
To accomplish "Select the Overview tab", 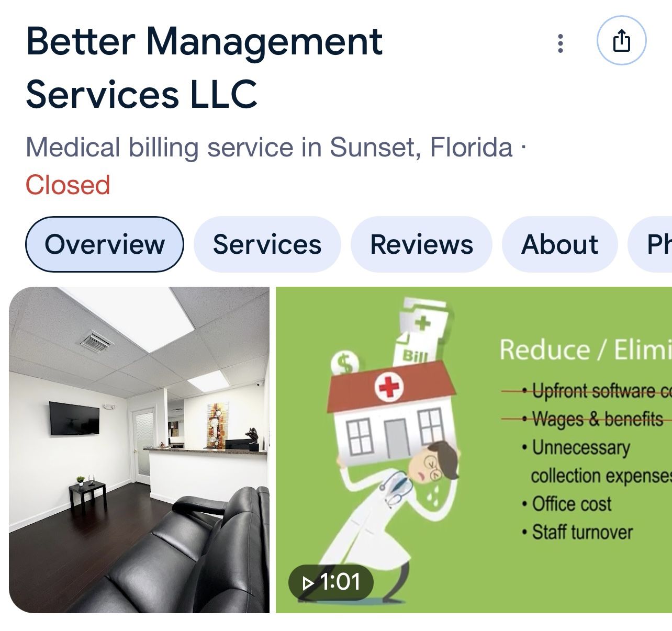I will (105, 244).
